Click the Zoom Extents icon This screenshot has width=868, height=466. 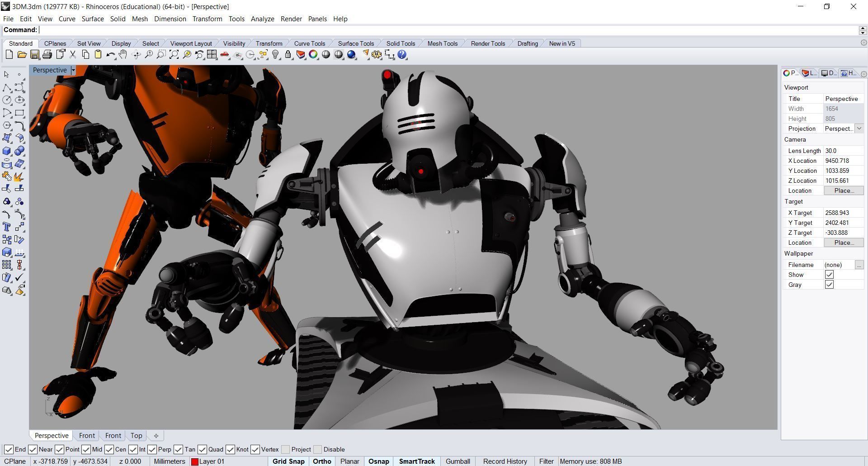point(174,55)
